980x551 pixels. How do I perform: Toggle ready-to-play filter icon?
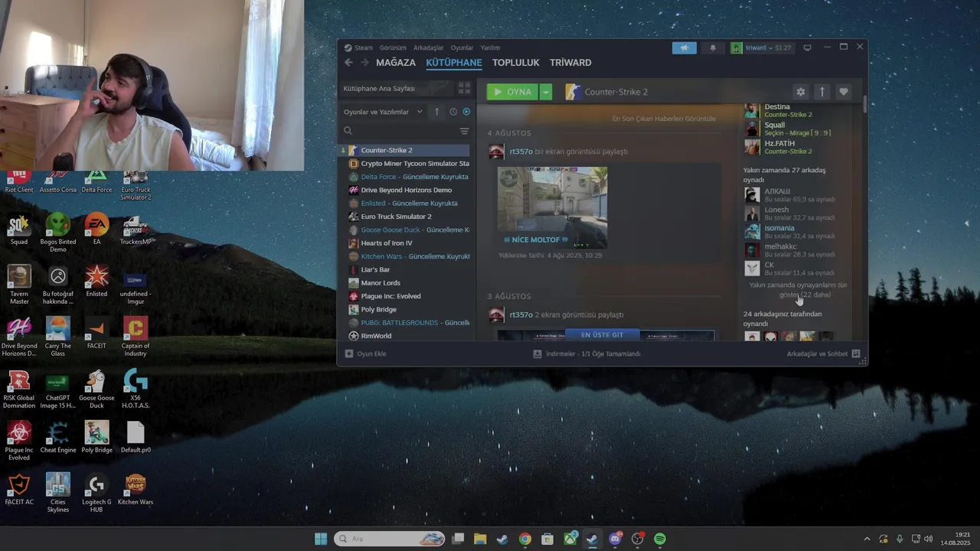[466, 112]
